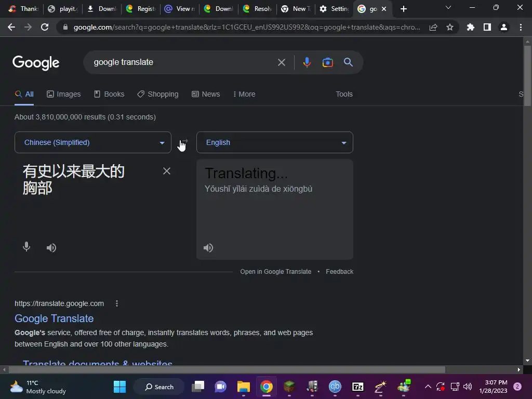Switch to the New Tab browser tab
This screenshot has width=532, height=399.
[296, 9]
